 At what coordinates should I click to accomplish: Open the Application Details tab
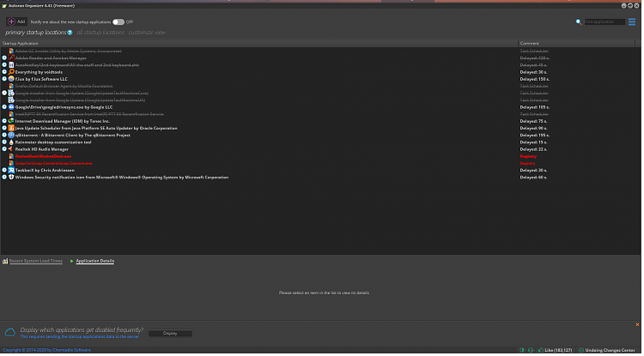tap(95, 262)
